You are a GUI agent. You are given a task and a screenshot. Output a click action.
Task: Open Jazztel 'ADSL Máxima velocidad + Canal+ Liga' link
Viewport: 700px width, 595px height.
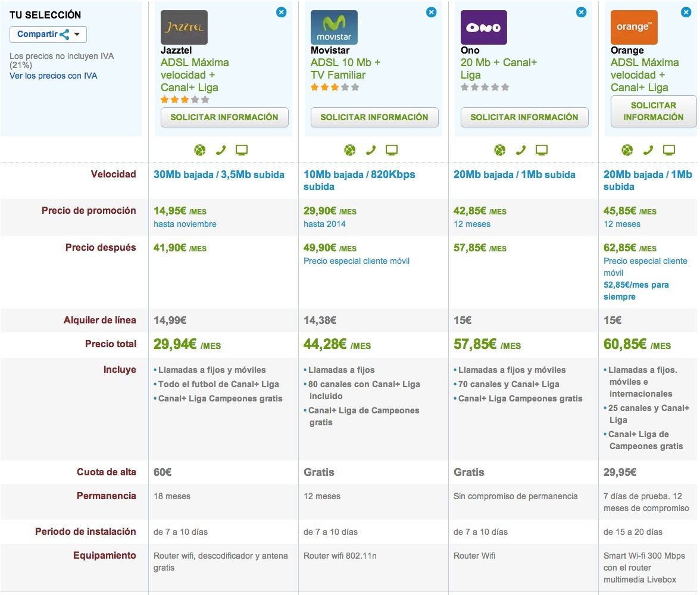tap(195, 75)
